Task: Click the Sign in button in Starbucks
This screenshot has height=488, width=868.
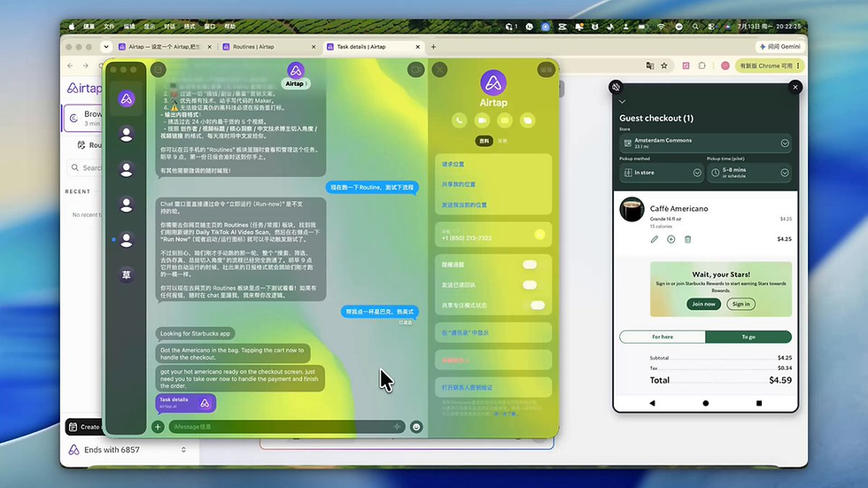Action: [740, 304]
